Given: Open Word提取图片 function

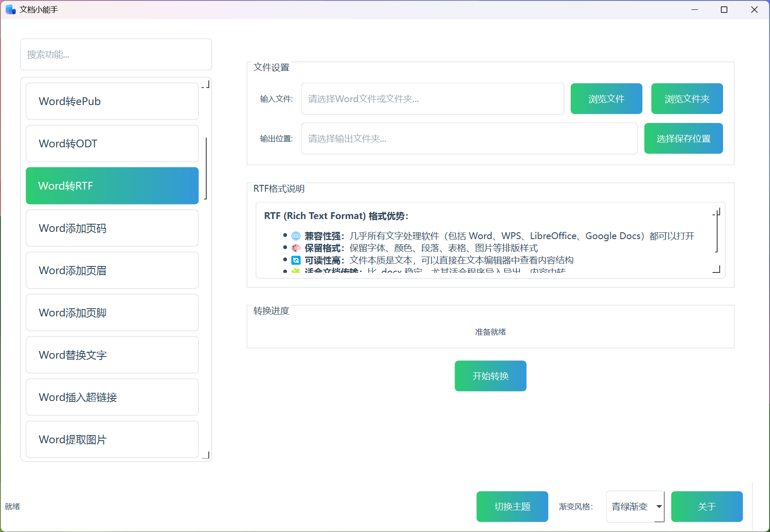Looking at the screenshot, I should point(112,439).
